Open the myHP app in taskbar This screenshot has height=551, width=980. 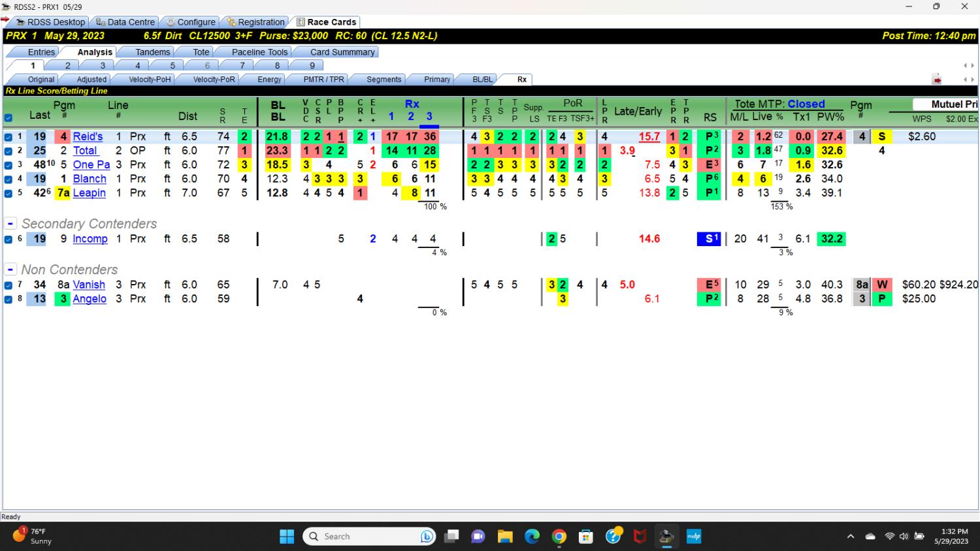(x=694, y=537)
